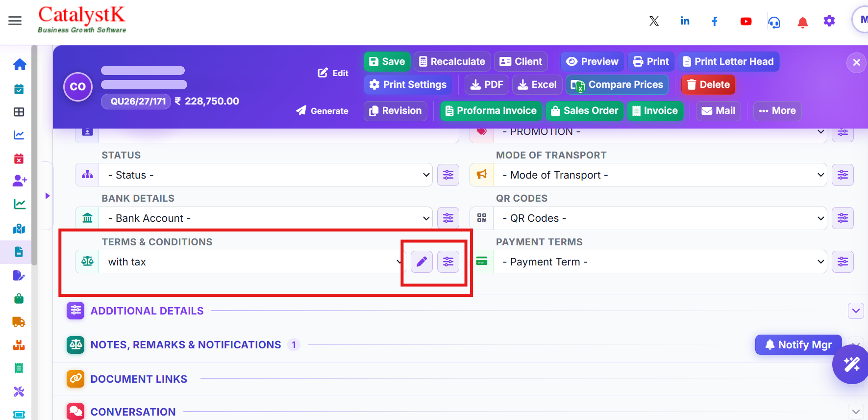Open the document icon in sidebar
The image size is (868, 420).
19,252
